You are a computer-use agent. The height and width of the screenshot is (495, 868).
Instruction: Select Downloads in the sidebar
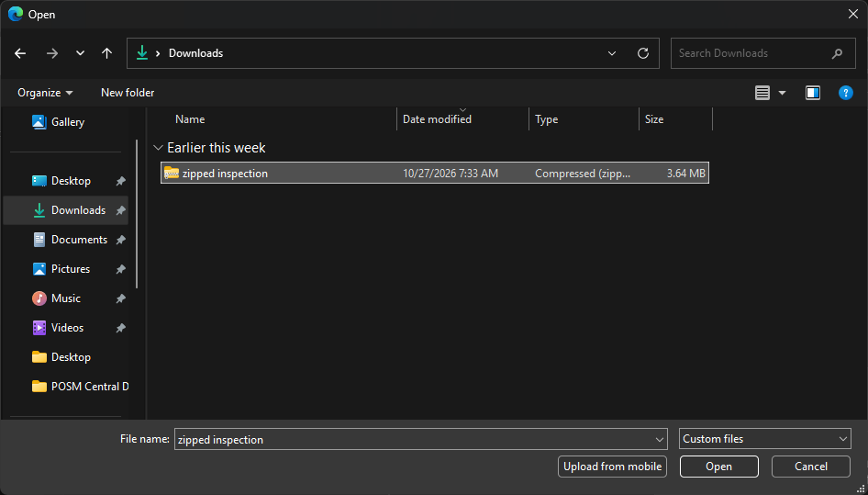[x=66, y=210]
